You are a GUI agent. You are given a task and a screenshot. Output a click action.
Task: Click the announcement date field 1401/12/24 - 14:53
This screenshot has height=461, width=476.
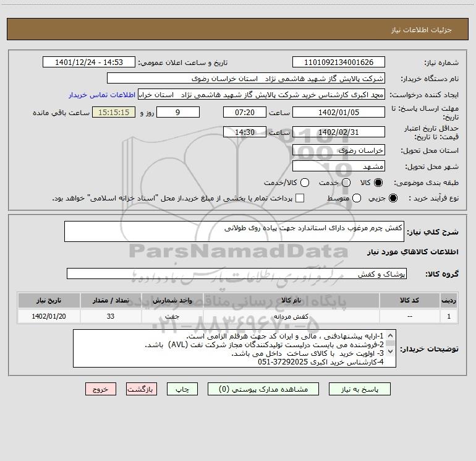tap(89, 62)
